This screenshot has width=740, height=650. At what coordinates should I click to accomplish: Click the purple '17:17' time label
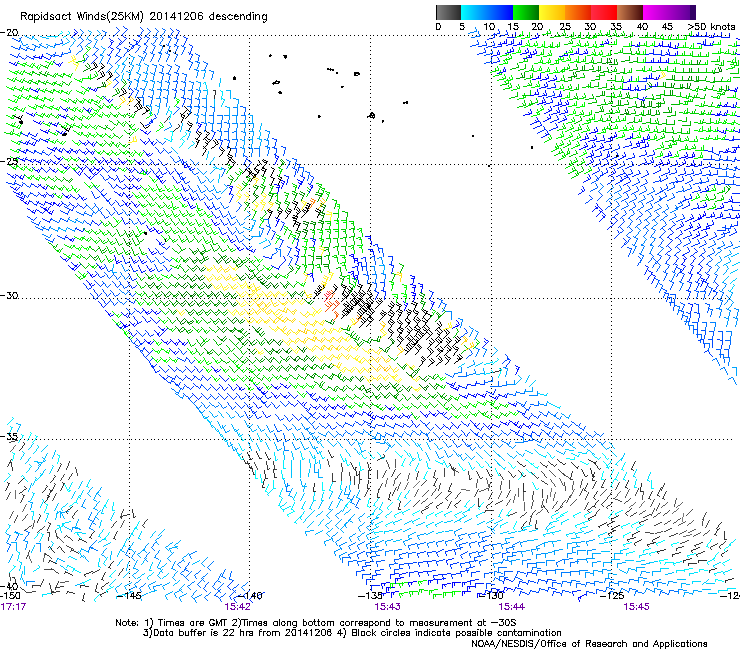(x=13, y=607)
